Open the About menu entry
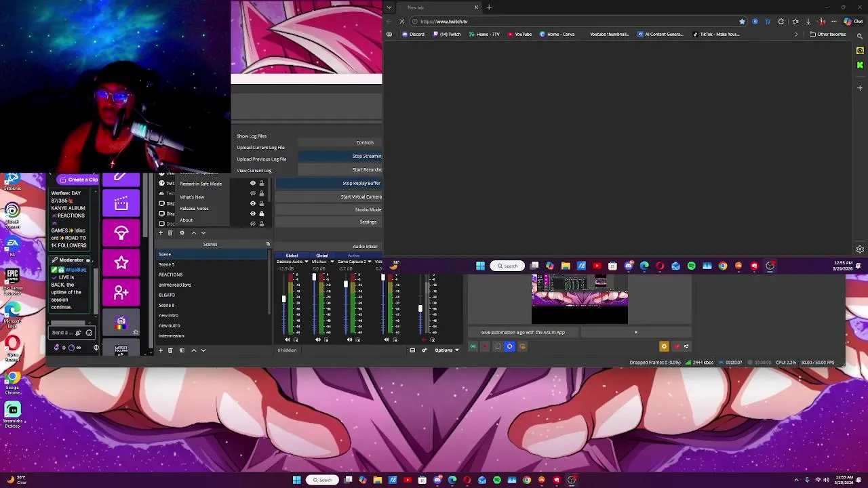Screen dimensions: 868x488 (186, 220)
